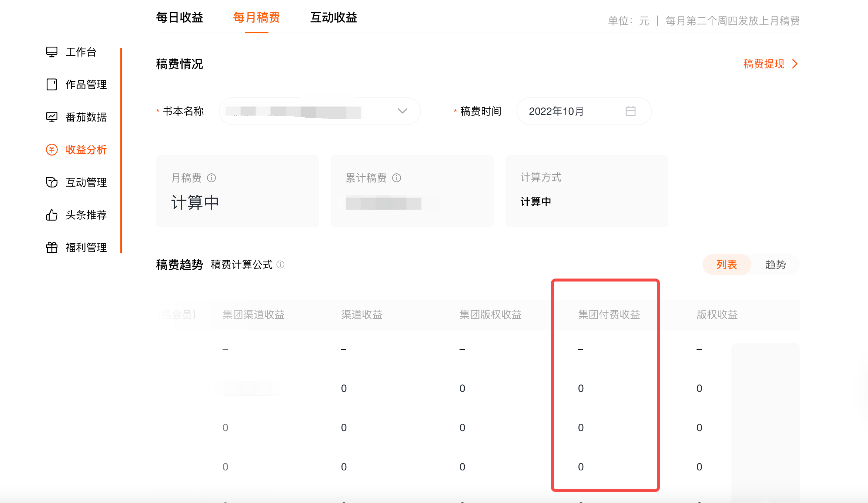Click the 2022年10月 date input field
The width and height of the screenshot is (868, 503).
(x=570, y=111)
